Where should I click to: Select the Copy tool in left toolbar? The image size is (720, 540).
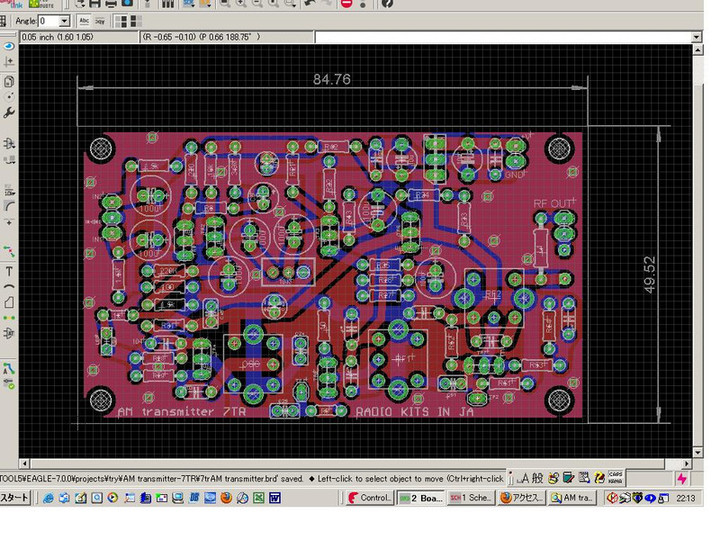pyautogui.click(x=9, y=81)
